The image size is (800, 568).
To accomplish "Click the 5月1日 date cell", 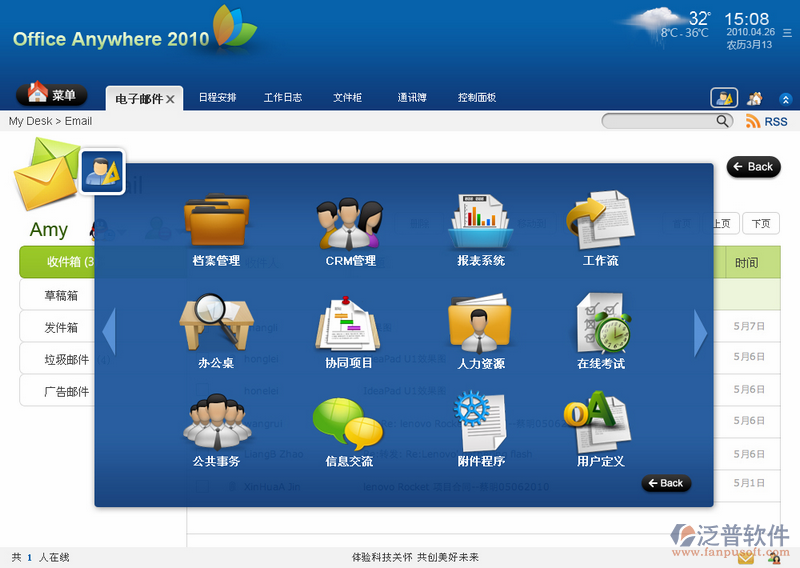I will tap(749, 483).
